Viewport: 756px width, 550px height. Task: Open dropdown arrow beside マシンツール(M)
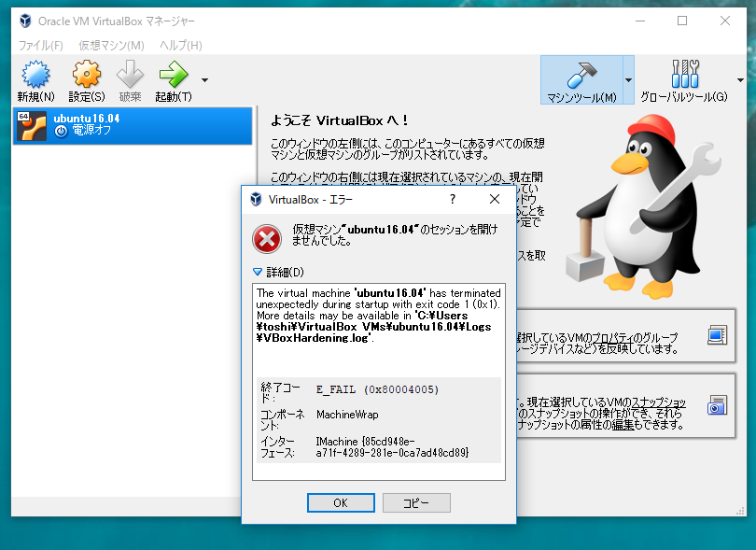[x=628, y=80]
